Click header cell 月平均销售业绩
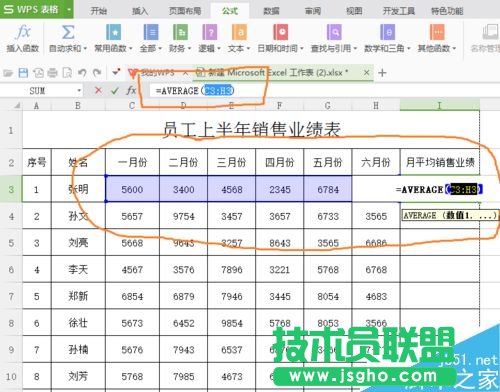Screen dimensions: 500x392 440,163
